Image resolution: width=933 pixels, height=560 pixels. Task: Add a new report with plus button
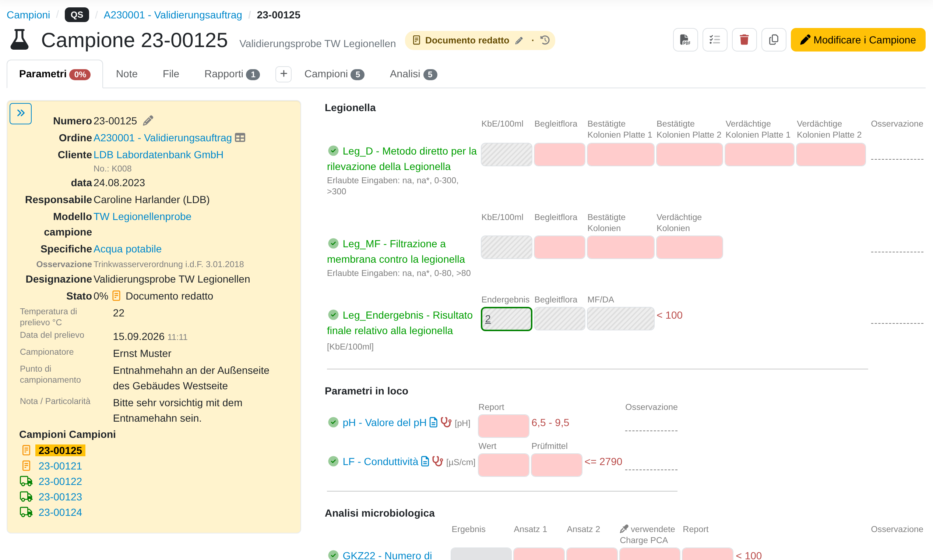[x=283, y=74]
